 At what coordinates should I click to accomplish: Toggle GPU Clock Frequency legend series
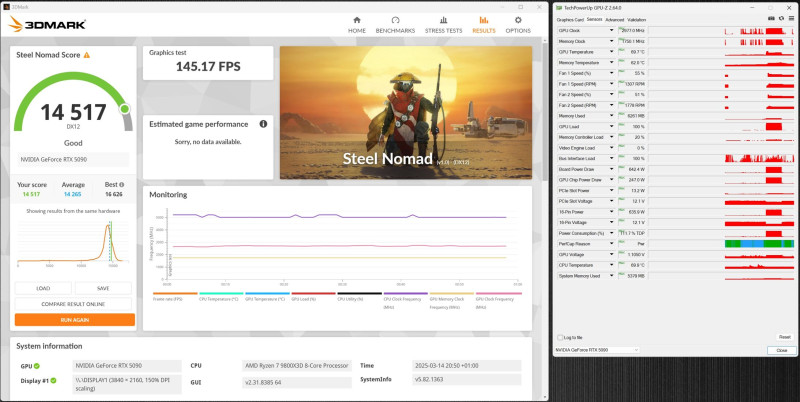click(x=498, y=300)
